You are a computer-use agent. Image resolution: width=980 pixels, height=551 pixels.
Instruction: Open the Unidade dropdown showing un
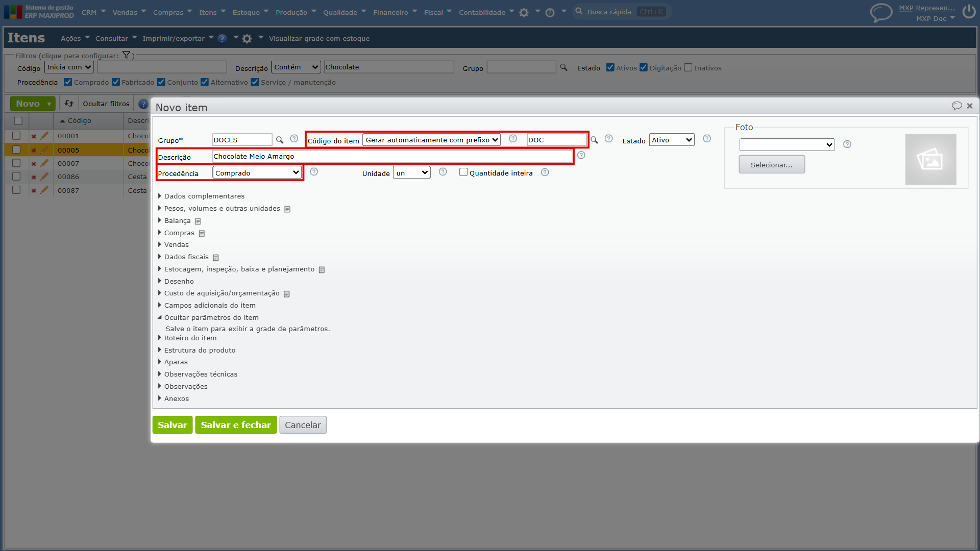pos(412,173)
